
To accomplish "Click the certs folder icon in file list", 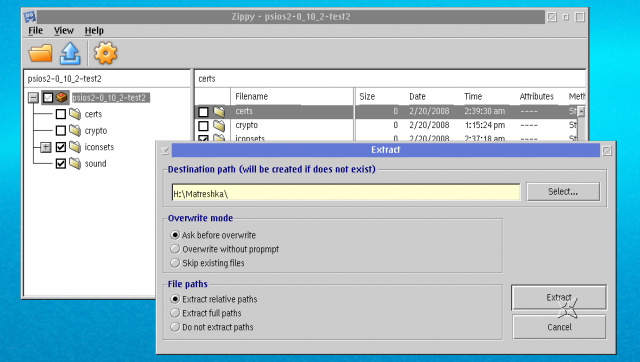I will (x=219, y=111).
